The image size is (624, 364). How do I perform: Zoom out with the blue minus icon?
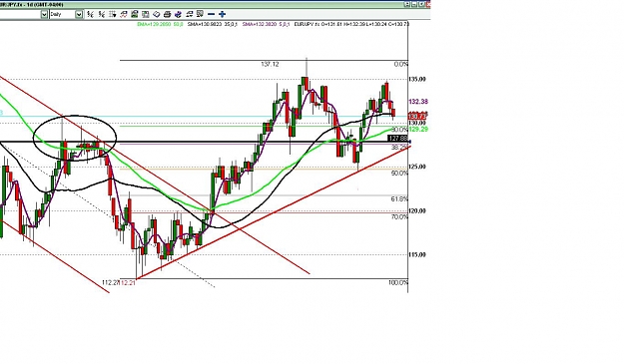(211, 14)
